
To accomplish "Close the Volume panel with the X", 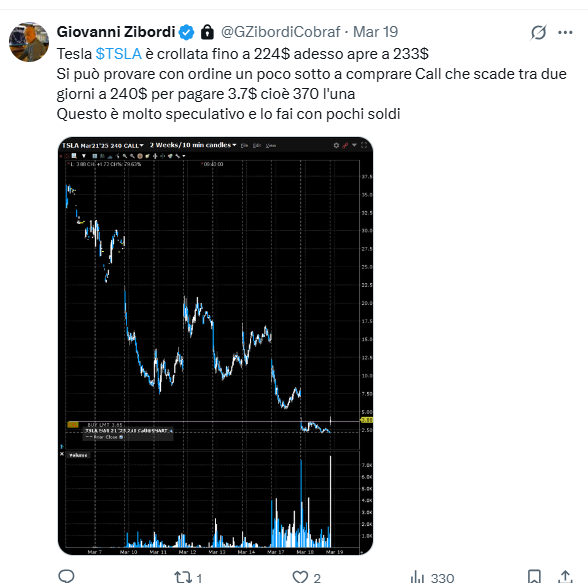I will (x=62, y=454).
